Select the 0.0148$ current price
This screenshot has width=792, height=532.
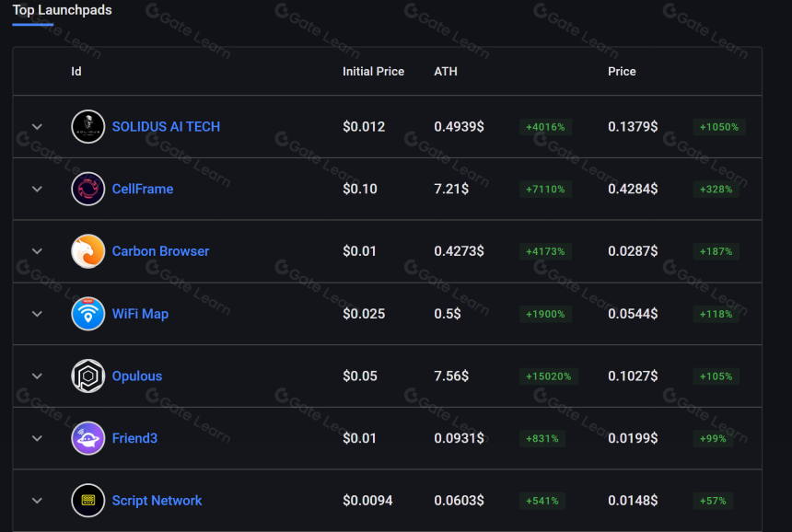pyautogui.click(x=633, y=501)
